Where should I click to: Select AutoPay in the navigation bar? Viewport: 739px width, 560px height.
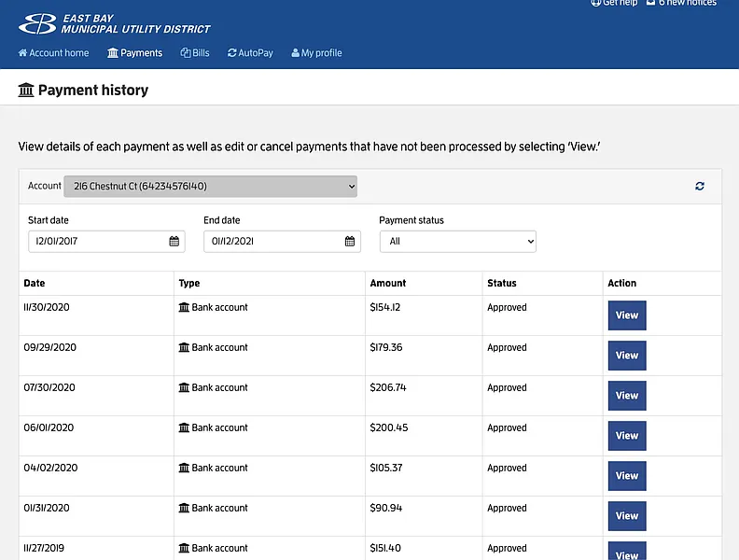click(250, 53)
